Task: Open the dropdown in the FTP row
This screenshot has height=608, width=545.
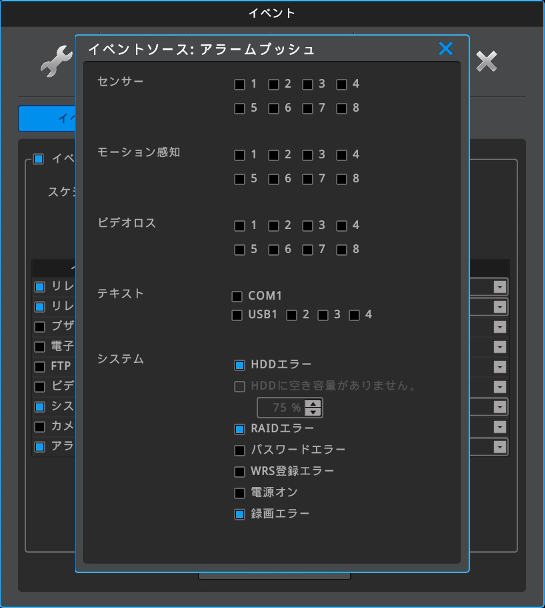Action: 500,367
